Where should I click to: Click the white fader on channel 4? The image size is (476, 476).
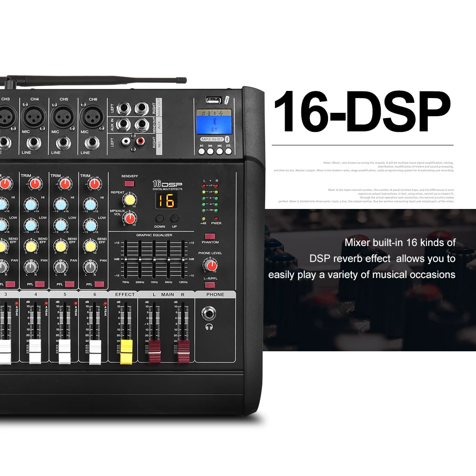click(35, 351)
